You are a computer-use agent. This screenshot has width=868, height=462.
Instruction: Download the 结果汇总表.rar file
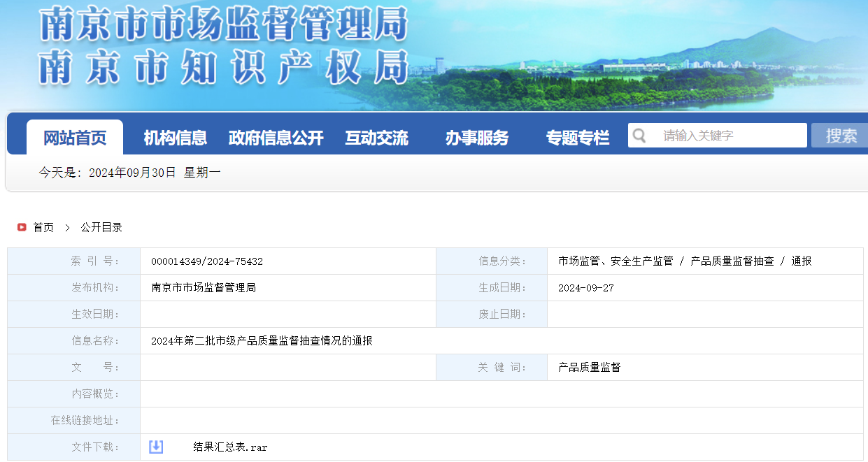point(230,447)
